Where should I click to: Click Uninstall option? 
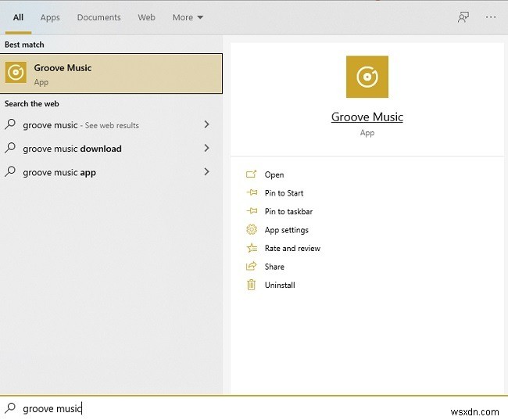pos(280,285)
